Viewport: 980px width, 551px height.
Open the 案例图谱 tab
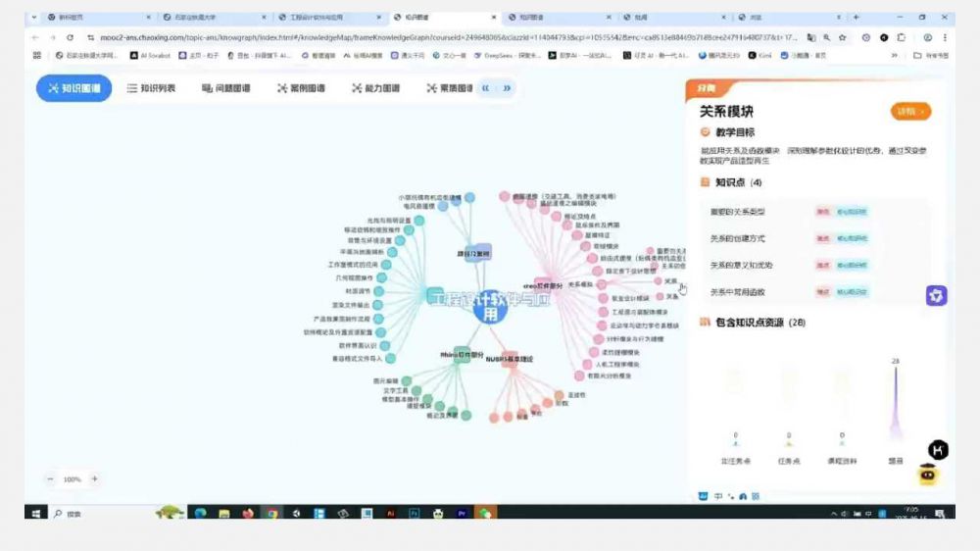tap(301, 88)
